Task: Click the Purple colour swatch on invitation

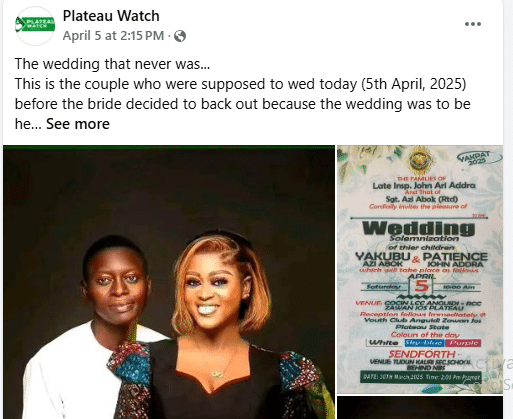Action: coord(463,343)
